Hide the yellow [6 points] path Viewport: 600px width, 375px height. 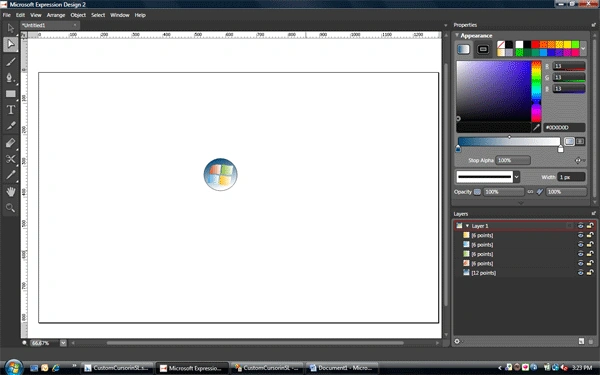coord(580,235)
